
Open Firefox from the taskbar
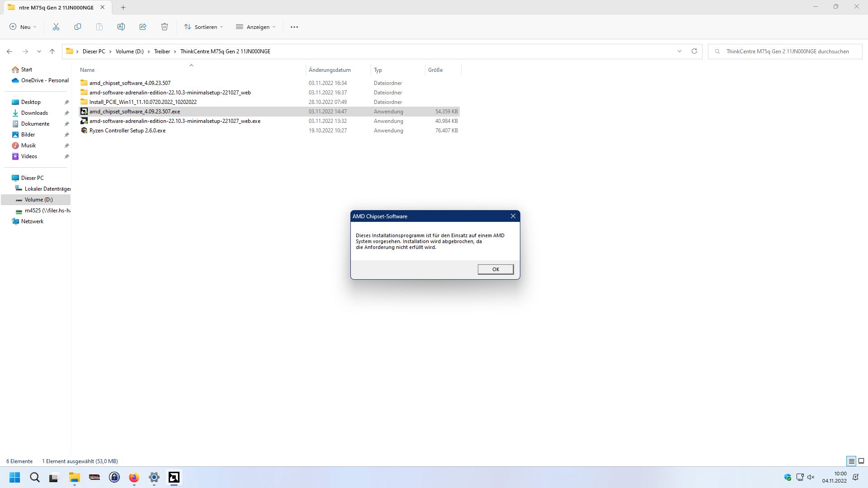pos(134,478)
